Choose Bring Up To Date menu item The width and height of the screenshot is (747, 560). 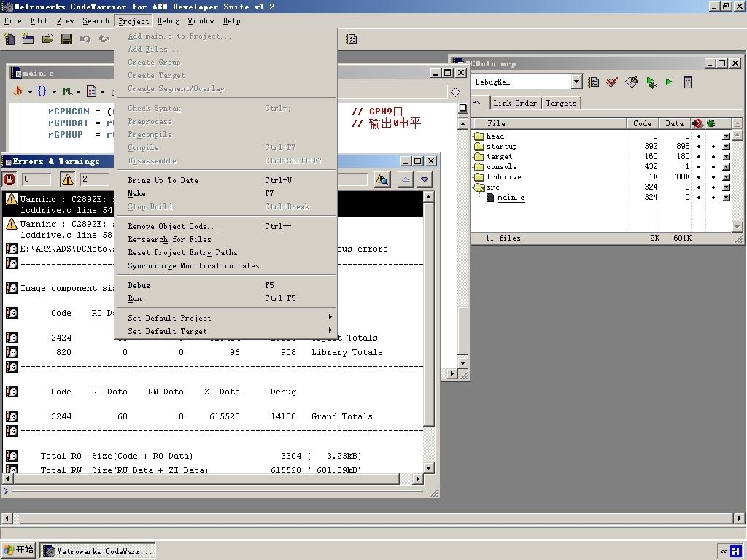pyautogui.click(x=226, y=180)
